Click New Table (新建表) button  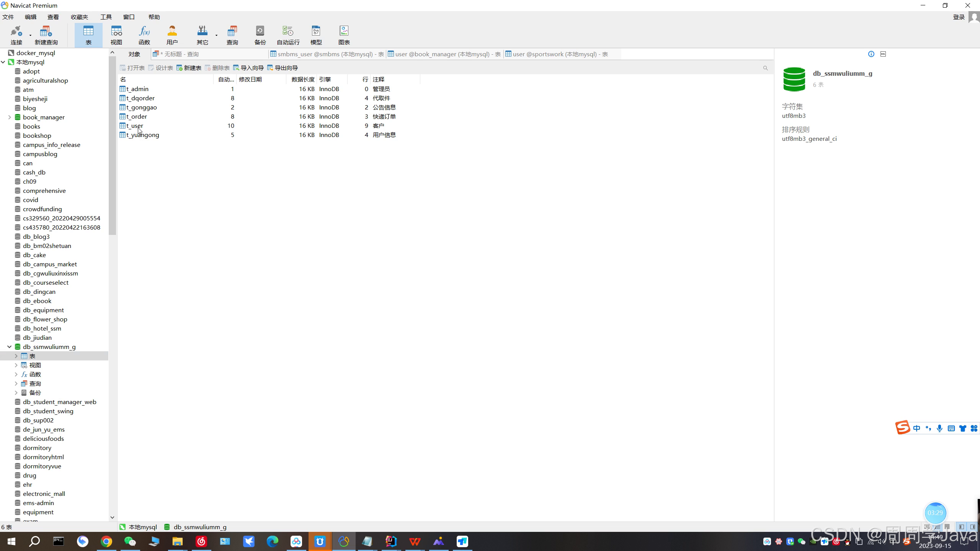point(189,68)
